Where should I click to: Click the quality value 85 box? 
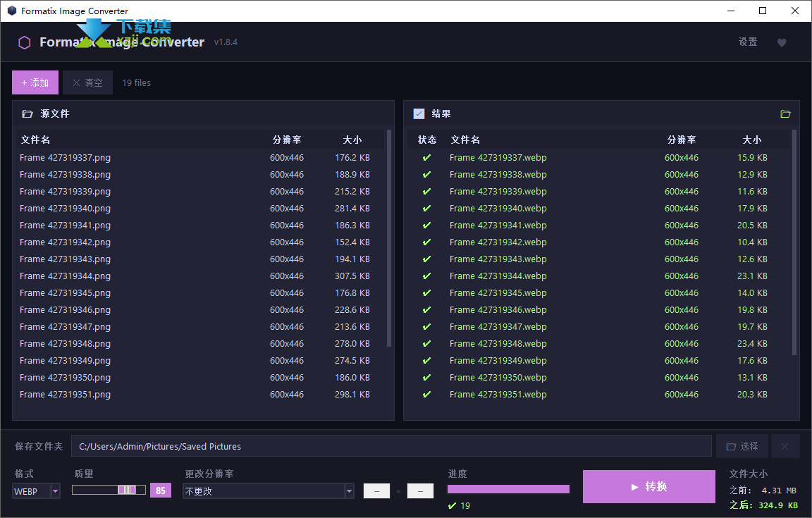161,490
